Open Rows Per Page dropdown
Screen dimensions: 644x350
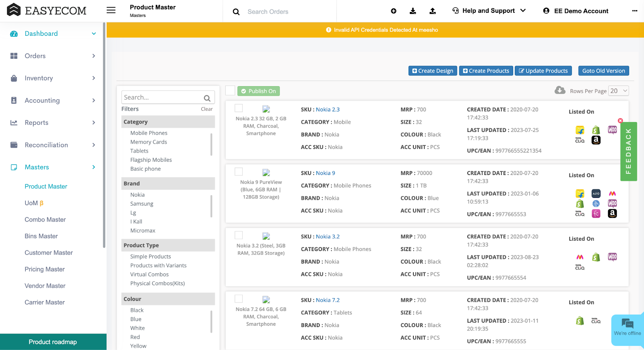click(619, 91)
